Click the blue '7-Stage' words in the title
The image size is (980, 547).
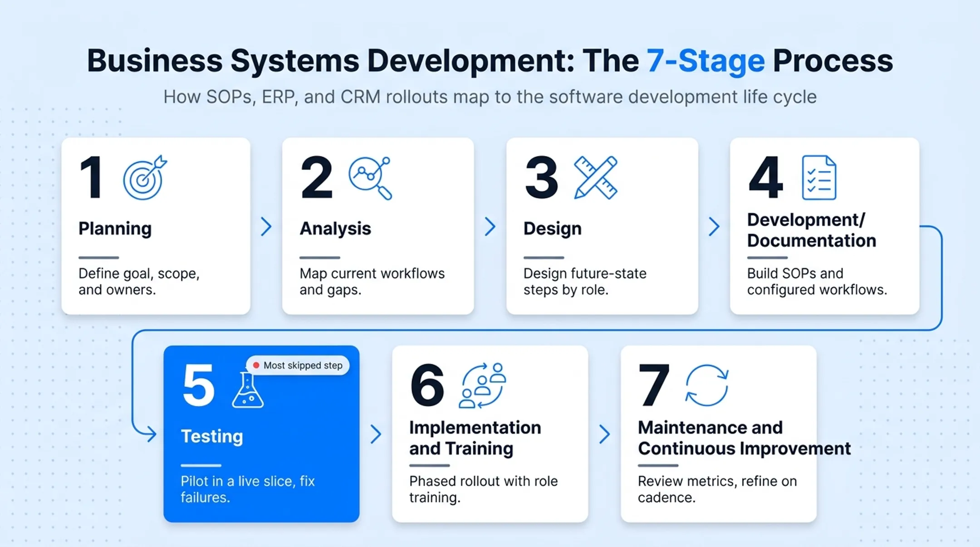pos(706,61)
